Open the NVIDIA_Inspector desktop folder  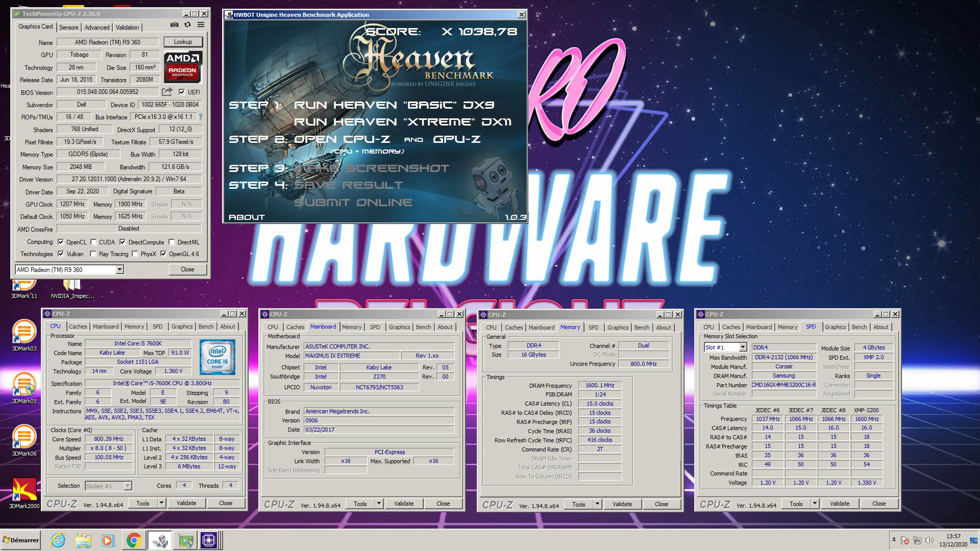tap(72, 290)
